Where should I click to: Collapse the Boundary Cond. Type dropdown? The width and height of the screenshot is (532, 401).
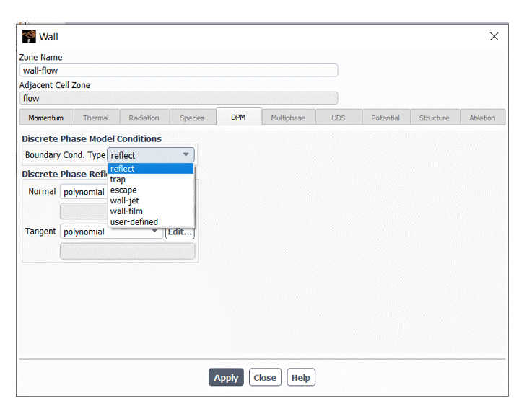tap(186, 155)
